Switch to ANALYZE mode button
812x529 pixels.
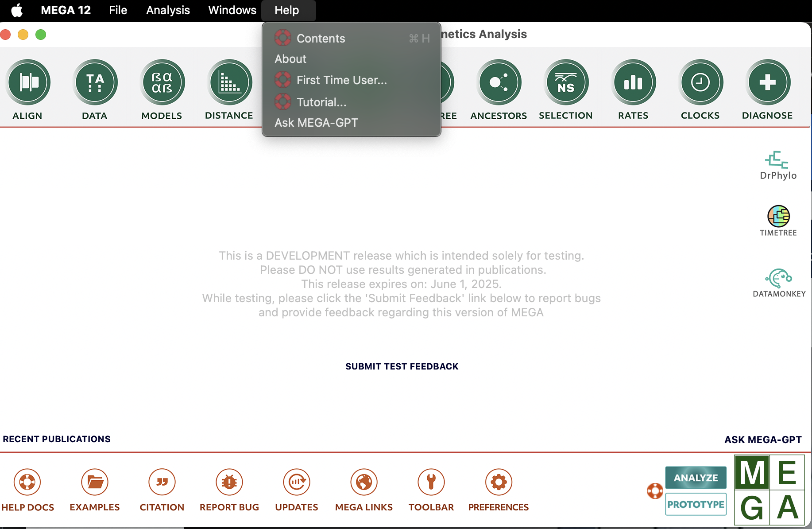coord(696,478)
